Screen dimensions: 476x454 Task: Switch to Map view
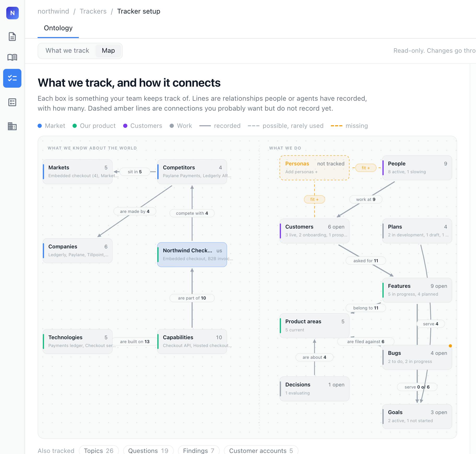(108, 51)
